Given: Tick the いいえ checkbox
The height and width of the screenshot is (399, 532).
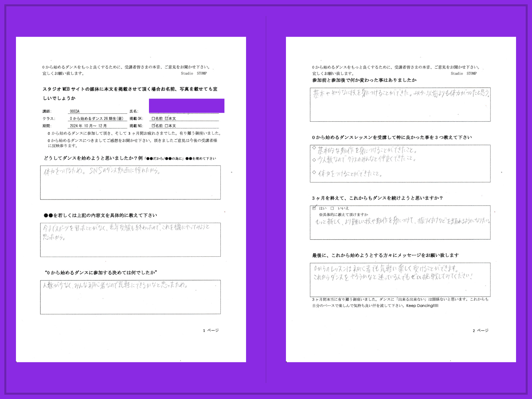Looking at the screenshot, I should click(x=332, y=208).
